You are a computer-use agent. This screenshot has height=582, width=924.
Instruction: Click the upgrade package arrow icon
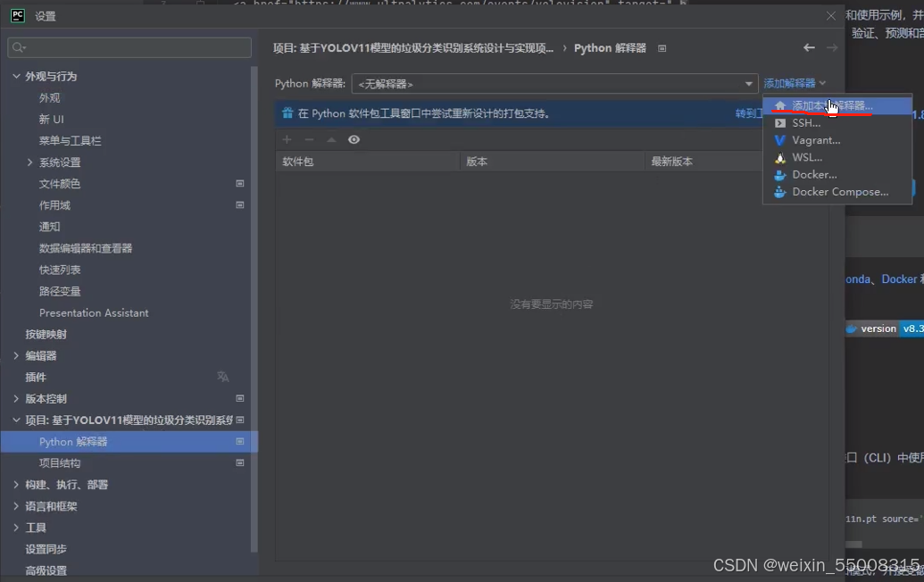331,139
